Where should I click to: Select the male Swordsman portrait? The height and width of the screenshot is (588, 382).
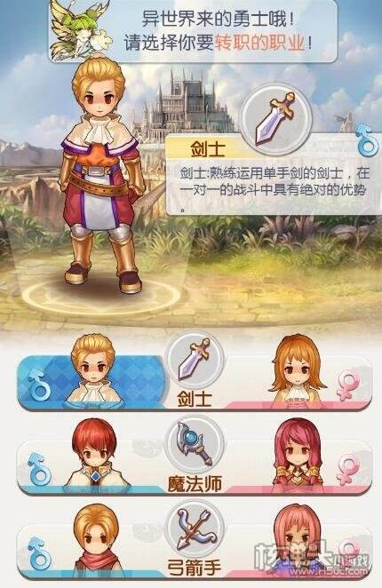(x=94, y=369)
